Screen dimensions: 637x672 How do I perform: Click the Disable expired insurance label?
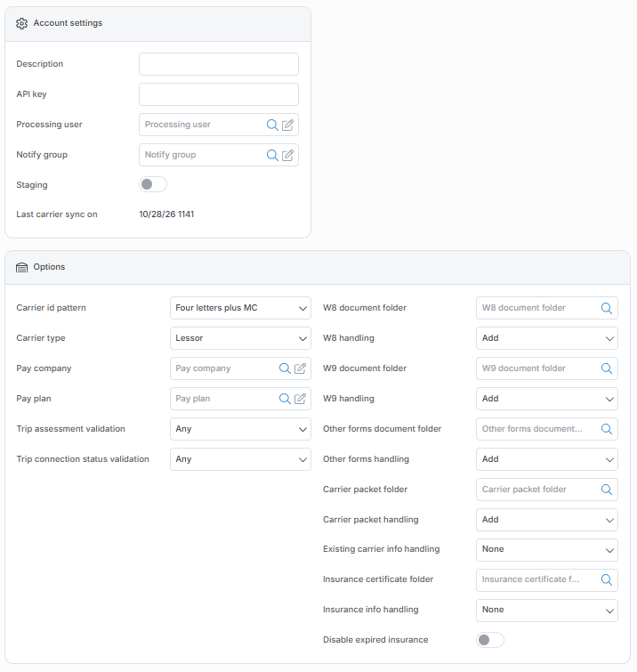[375, 640]
